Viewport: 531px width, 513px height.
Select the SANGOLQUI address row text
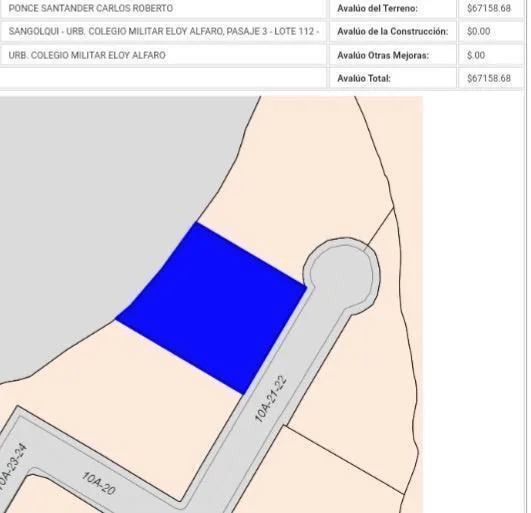click(164, 31)
